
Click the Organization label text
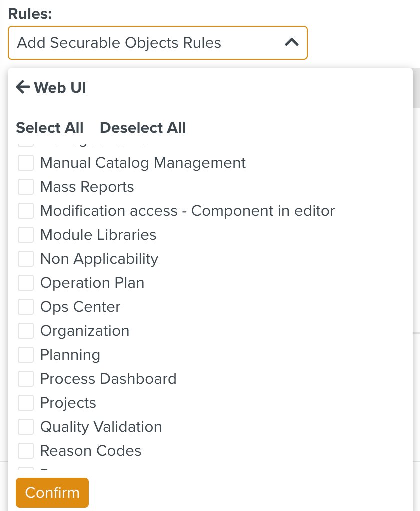85,331
